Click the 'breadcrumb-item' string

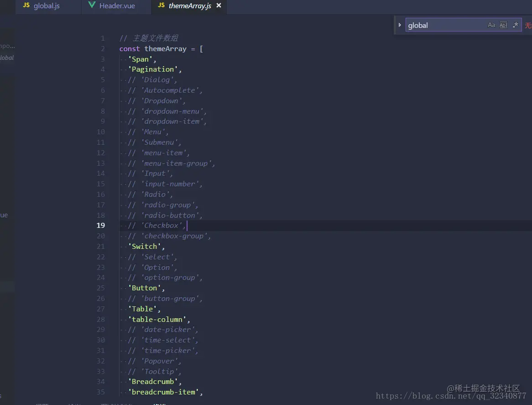point(163,392)
